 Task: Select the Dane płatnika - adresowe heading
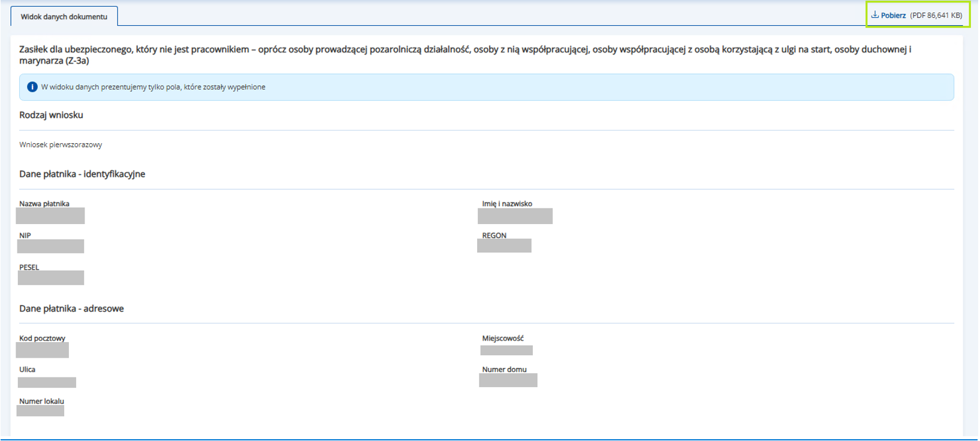(x=71, y=309)
